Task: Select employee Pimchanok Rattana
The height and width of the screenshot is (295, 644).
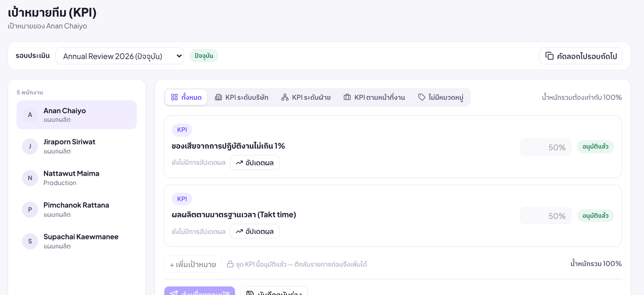Action: click(x=77, y=210)
